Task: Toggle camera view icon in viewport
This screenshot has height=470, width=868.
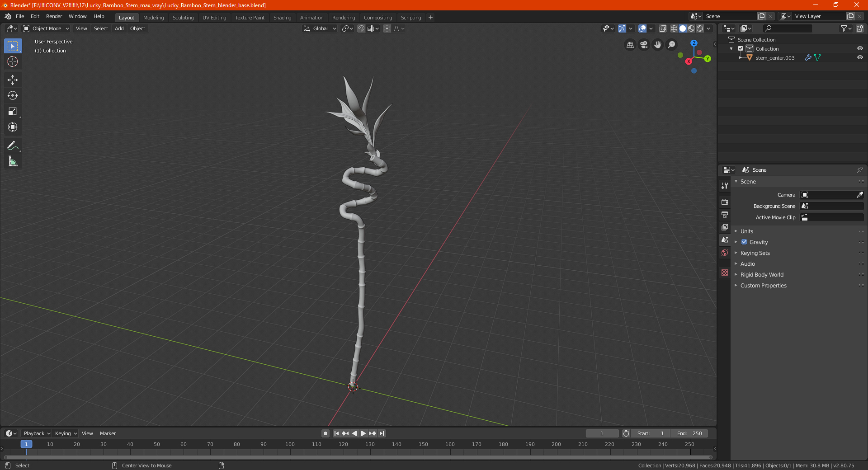Action: pos(644,45)
